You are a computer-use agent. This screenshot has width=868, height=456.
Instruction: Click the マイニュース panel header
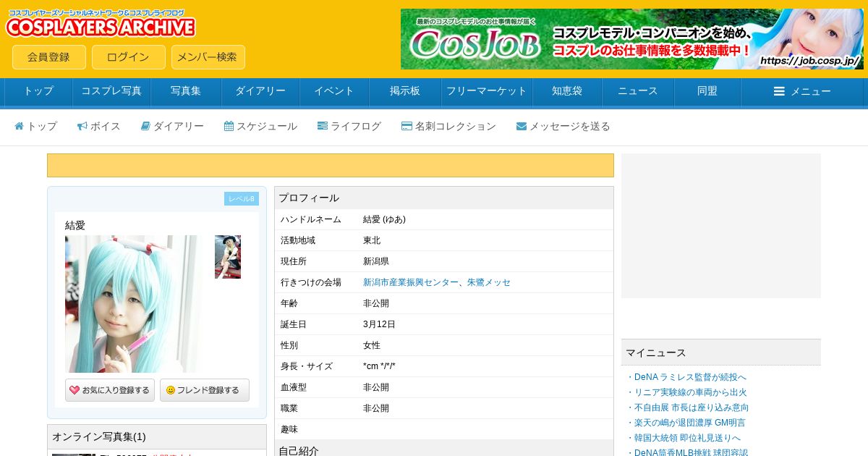721,352
